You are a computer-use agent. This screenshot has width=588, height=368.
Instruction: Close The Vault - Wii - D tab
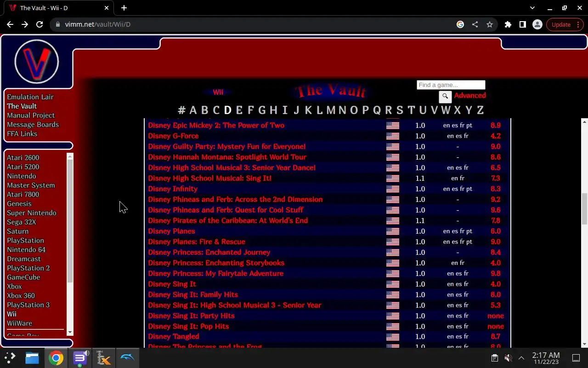tap(107, 8)
